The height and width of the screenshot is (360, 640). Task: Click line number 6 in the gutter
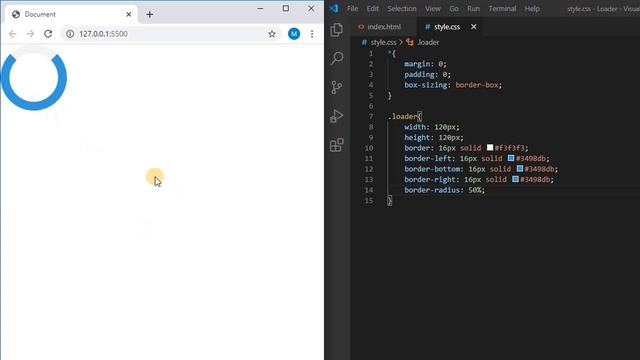371,106
